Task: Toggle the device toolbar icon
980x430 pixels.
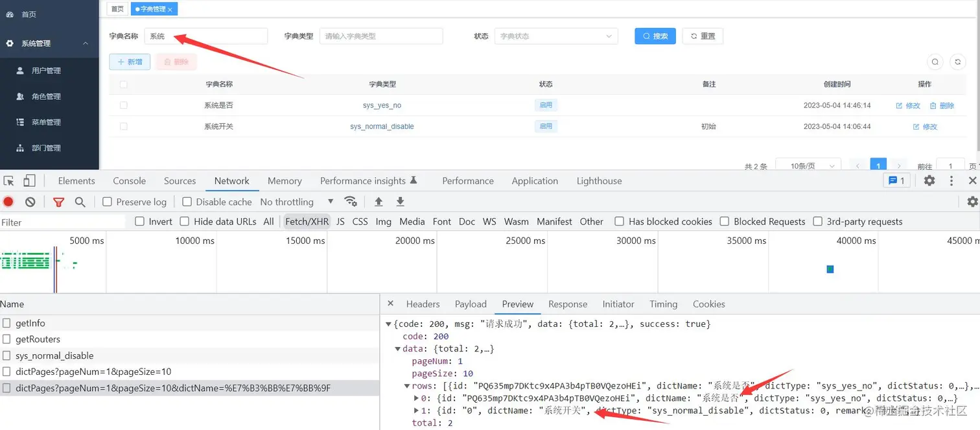Action: (29, 181)
